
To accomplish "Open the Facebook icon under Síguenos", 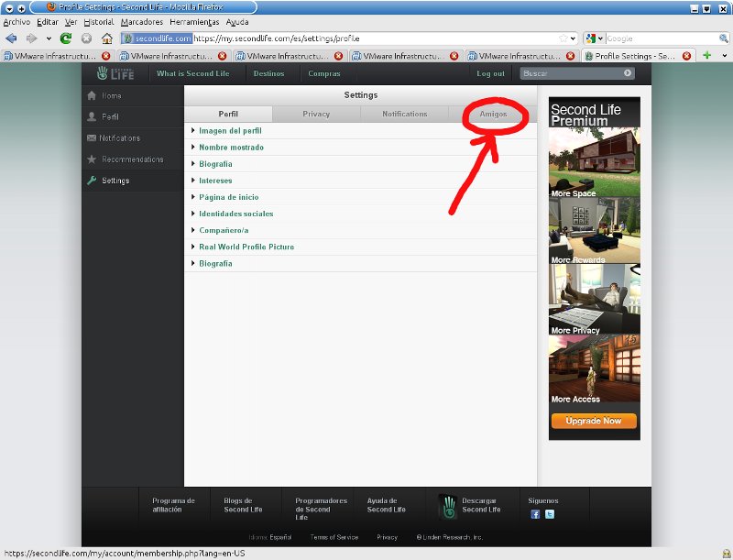I will (535, 514).
